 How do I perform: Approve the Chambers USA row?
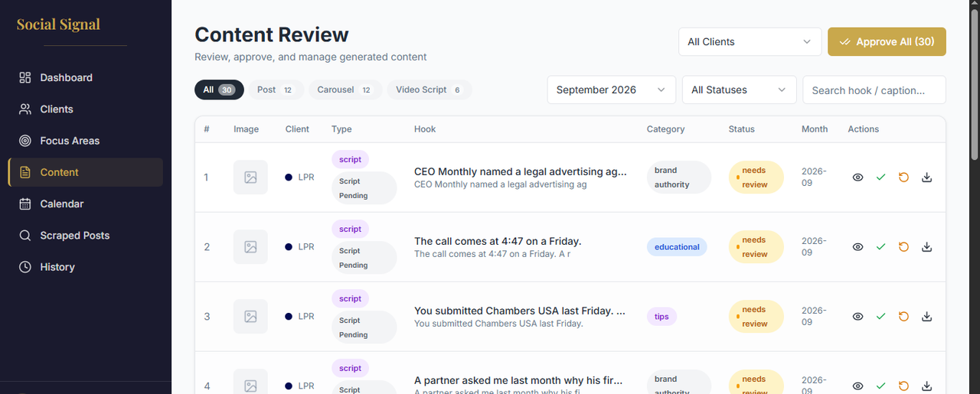[880, 317]
